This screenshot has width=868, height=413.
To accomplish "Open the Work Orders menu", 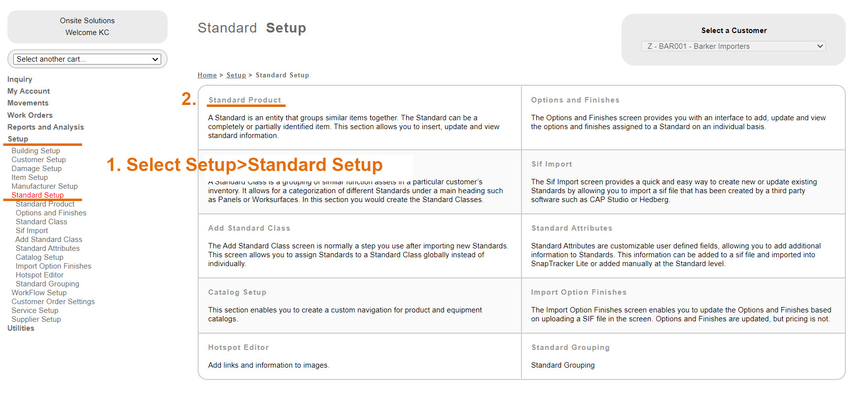I will point(30,115).
